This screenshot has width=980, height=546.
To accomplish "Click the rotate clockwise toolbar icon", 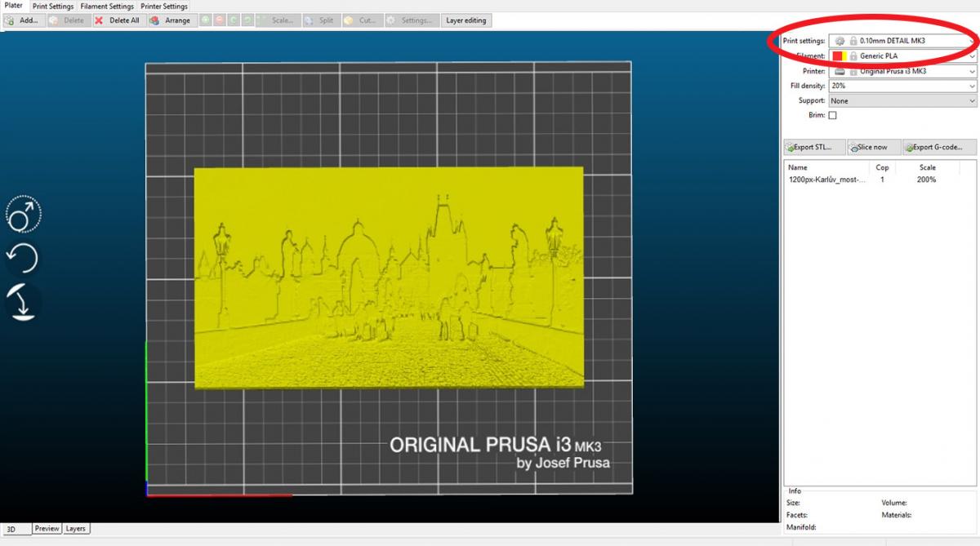I will coord(247,20).
